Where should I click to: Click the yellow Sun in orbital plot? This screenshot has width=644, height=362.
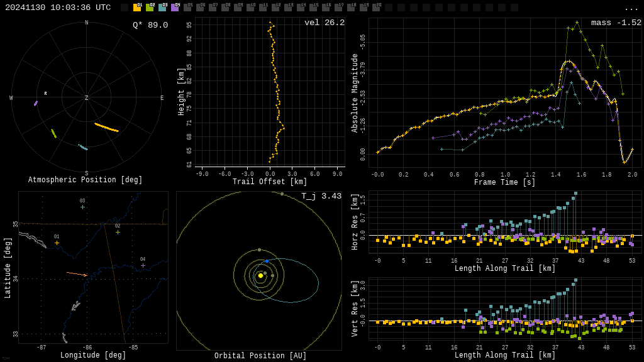(x=260, y=275)
